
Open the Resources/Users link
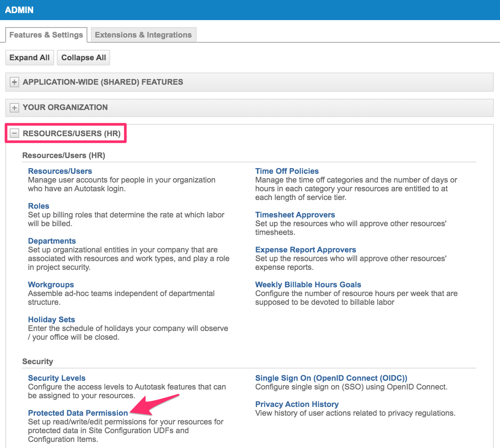[x=60, y=171]
